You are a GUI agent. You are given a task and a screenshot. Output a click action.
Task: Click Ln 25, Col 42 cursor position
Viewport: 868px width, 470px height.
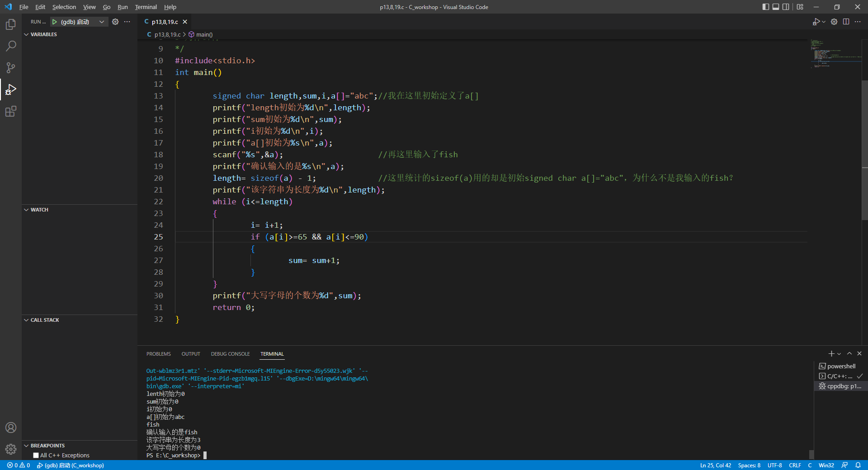(716, 465)
